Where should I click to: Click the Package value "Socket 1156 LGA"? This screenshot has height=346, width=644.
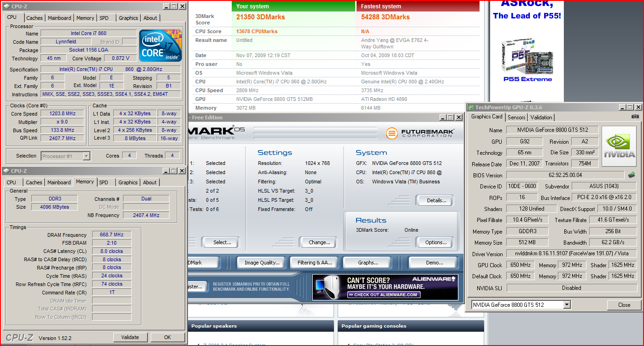88,50
